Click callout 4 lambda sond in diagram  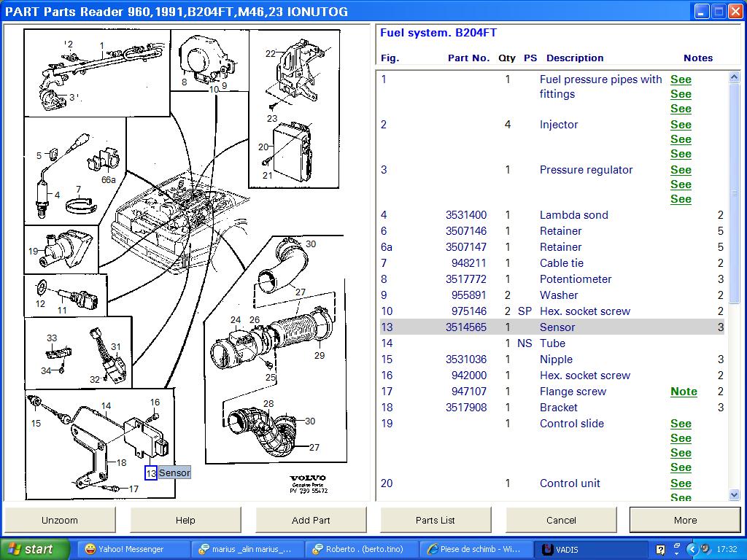(57, 195)
